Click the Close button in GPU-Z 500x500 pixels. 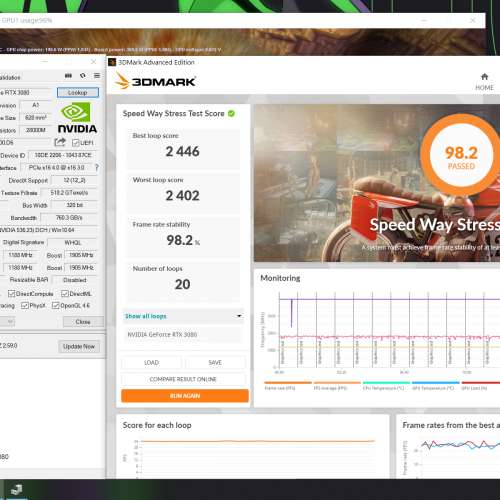83,322
